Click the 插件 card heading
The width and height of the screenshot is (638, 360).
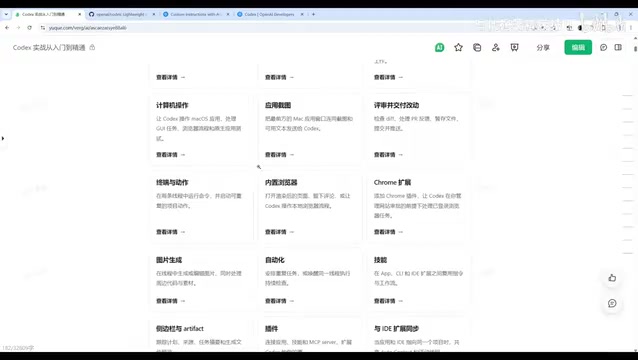(x=271, y=329)
